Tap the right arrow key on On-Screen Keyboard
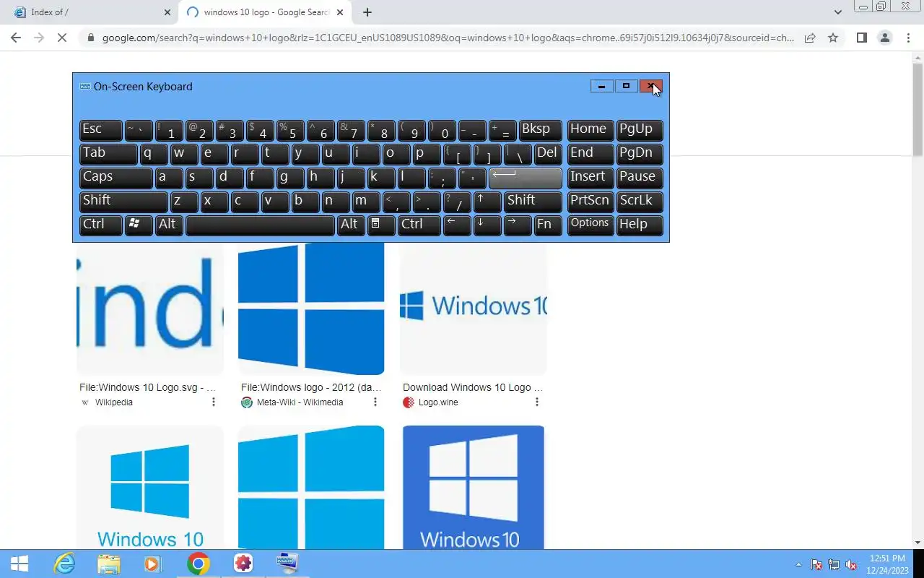Image resolution: width=924 pixels, height=578 pixels. click(x=518, y=225)
